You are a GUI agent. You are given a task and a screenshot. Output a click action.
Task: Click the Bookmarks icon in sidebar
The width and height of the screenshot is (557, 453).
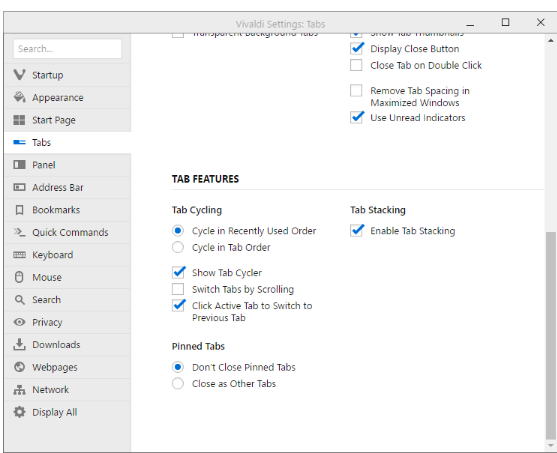(19, 210)
